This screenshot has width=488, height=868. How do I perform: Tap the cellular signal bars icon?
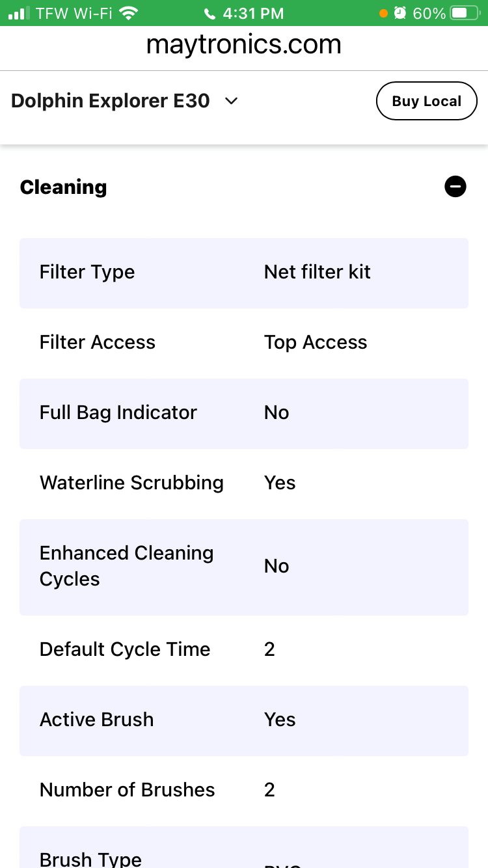19,13
